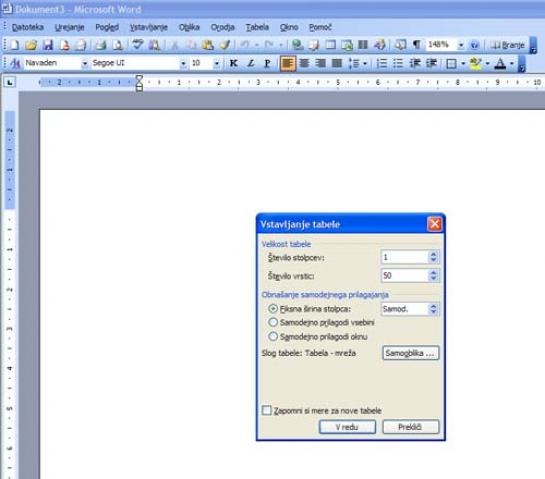545x479 pixels.
Task: Click the Insert Table toolbar icon
Action: 330,45
